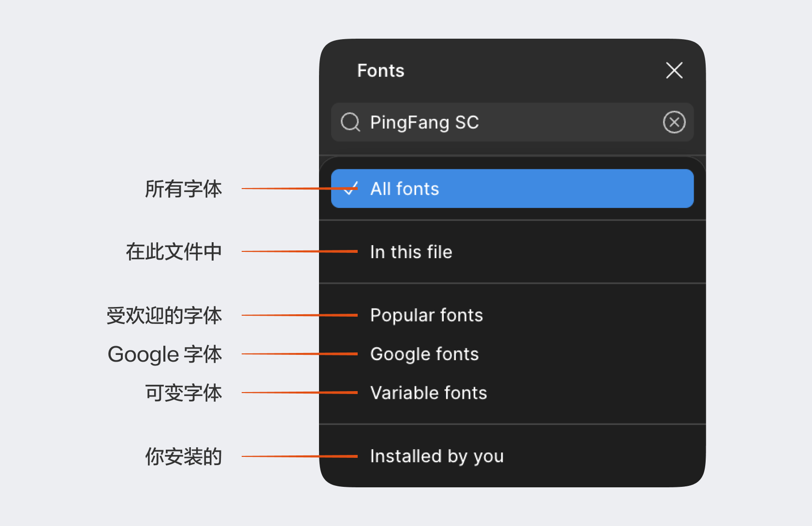Close the Fonts panel
812x526 pixels.
click(x=674, y=71)
